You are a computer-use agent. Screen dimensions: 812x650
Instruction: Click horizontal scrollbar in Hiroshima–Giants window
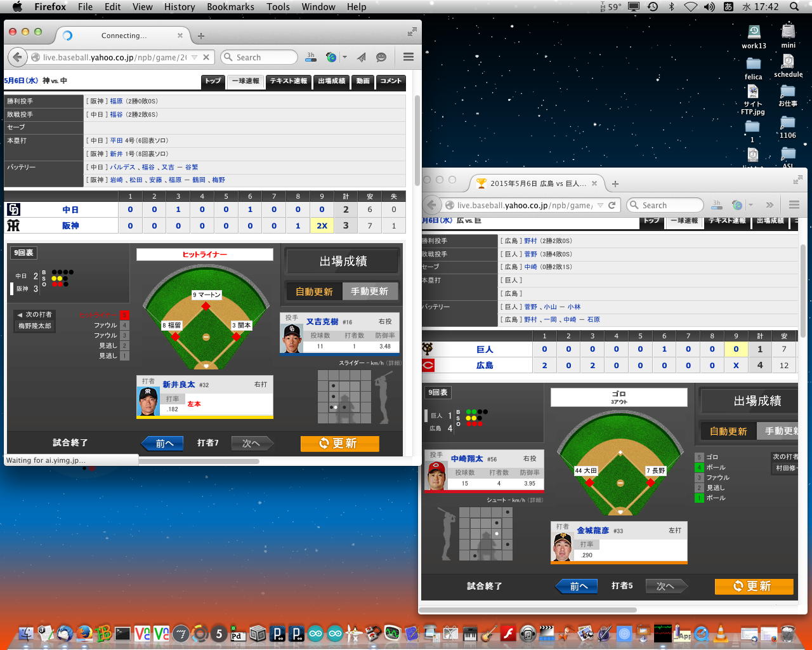click(528, 610)
